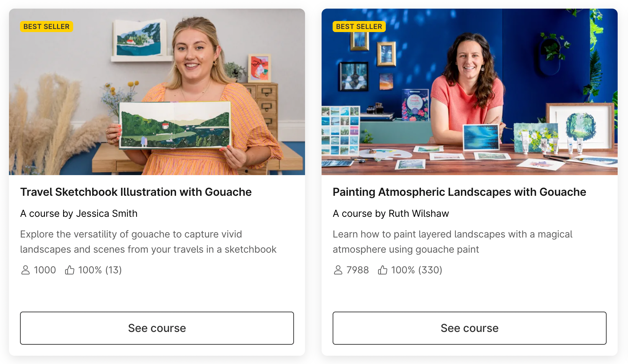The height and width of the screenshot is (364, 628).
Task: Click the thumbs-up icon next to 100% (13)
Action: coord(70,270)
